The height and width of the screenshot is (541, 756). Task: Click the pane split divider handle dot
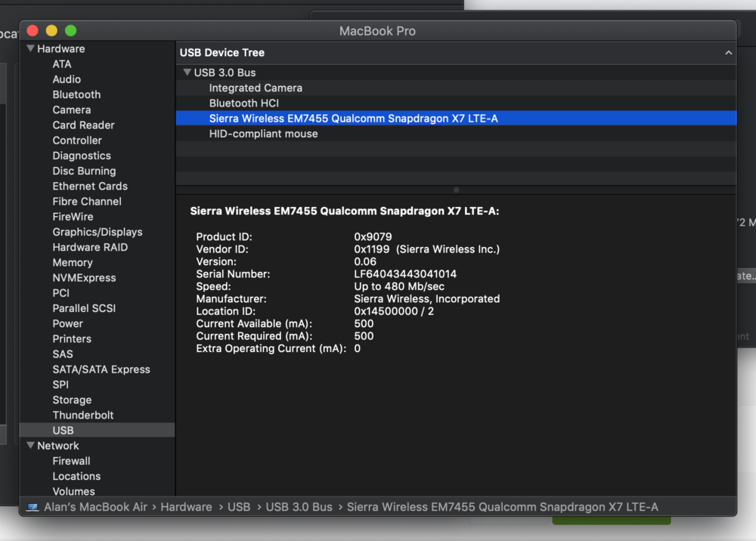click(456, 190)
